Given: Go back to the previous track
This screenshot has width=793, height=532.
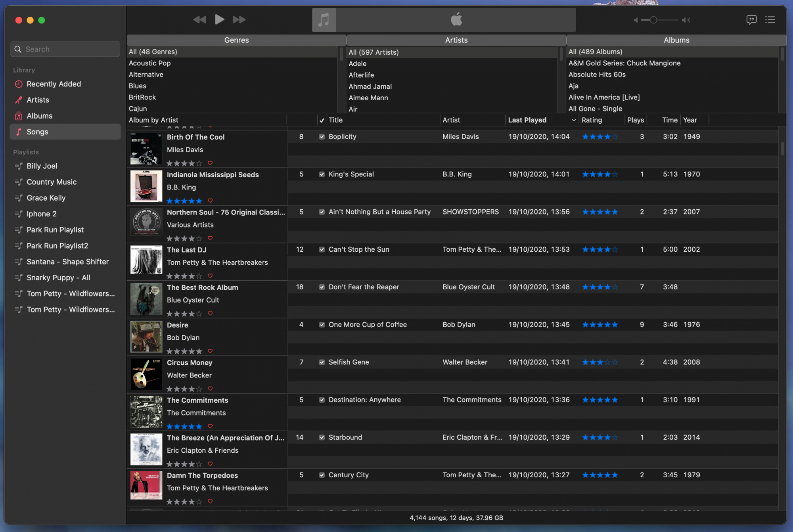Looking at the screenshot, I should coord(199,19).
